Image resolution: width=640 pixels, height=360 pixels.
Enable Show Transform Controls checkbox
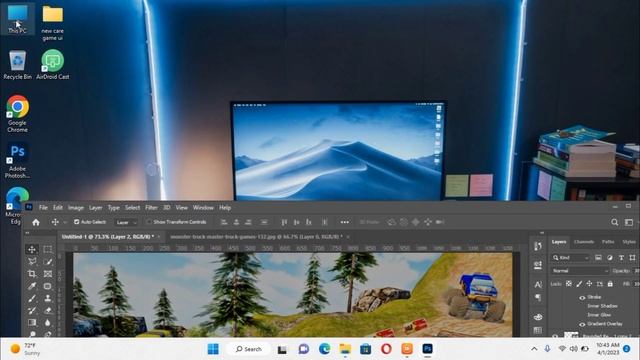(149, 222)
